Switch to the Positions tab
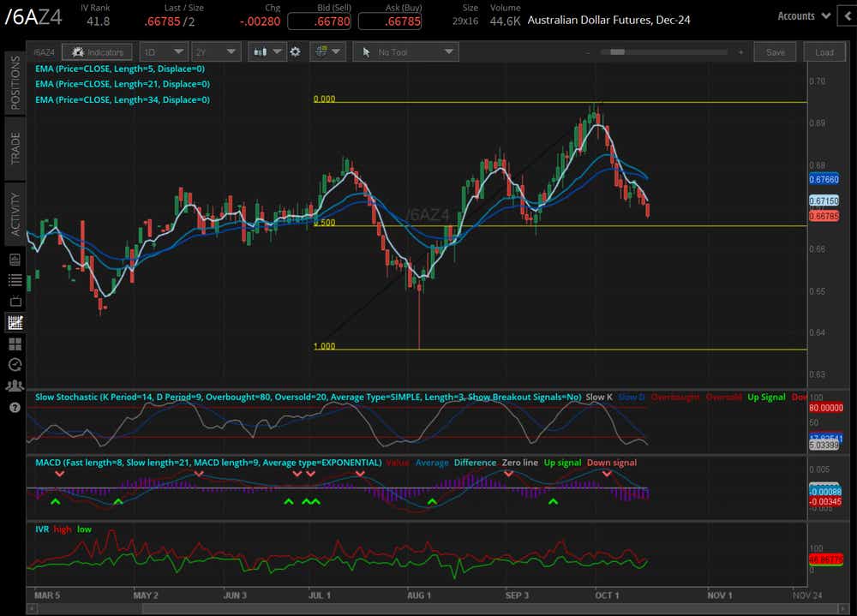Image resolution: width=857 pixels, height=616 pixels. [15, 82]
